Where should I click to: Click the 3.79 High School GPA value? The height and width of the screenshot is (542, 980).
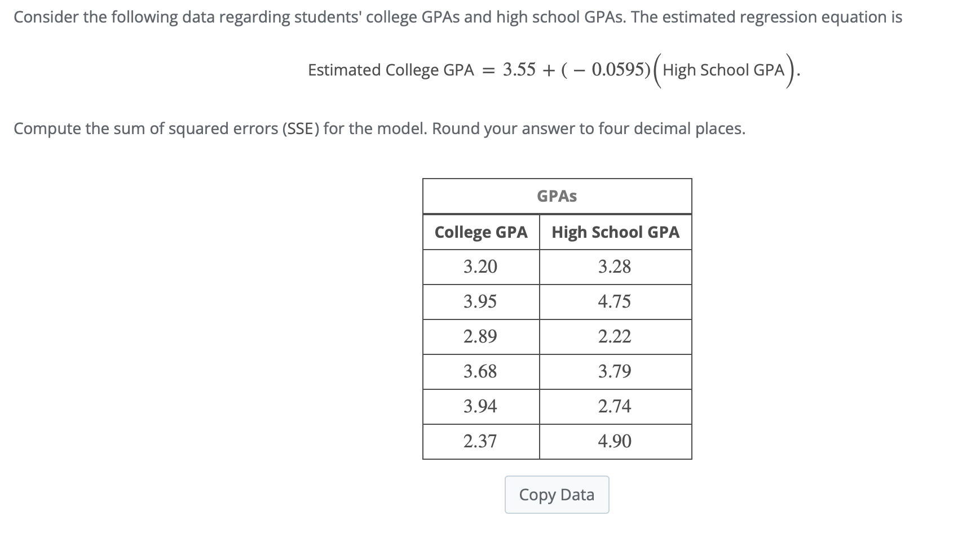[x=615, y=371]
